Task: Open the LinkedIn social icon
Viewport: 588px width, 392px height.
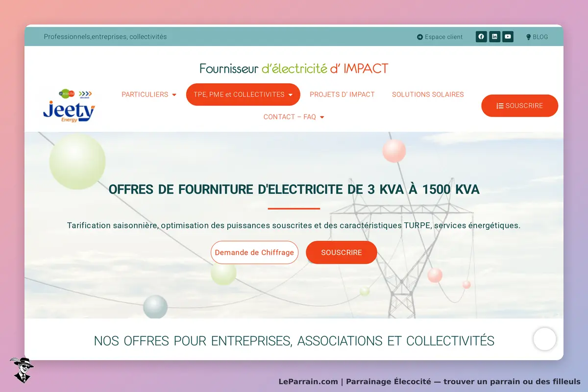Action: click(x=495, y=37)
